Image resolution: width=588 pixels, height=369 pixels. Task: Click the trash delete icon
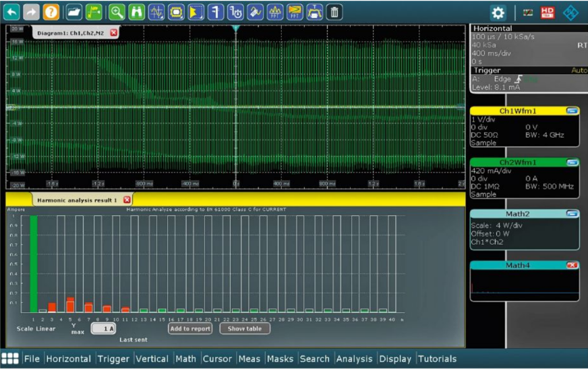pyautogui.click(x=334, y=11)
